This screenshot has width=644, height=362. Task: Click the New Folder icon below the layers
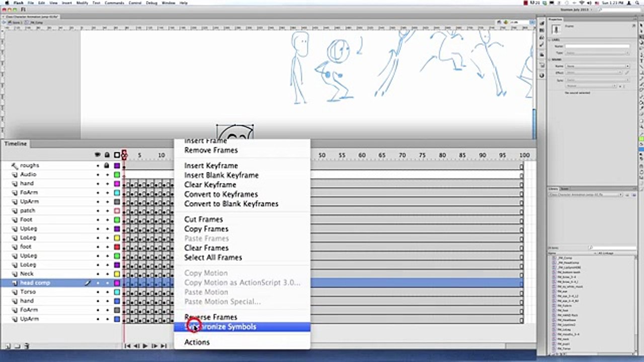[x=17, y=346]
